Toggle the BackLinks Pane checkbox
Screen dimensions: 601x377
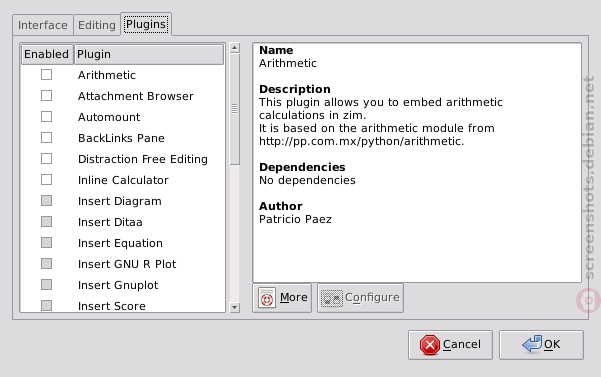pyautogui.click(x=46, y=138)
